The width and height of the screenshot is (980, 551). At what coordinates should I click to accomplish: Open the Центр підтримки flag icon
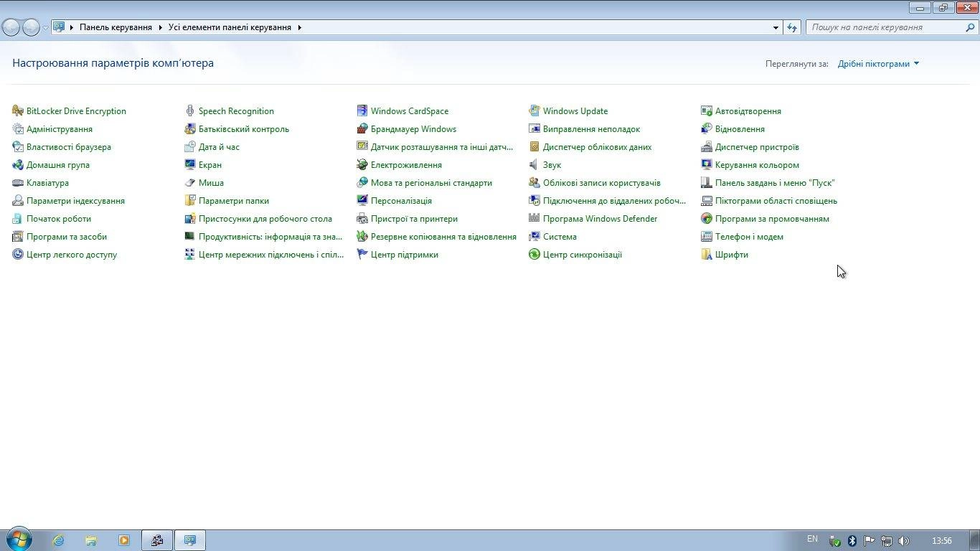(x=362, y=255)
